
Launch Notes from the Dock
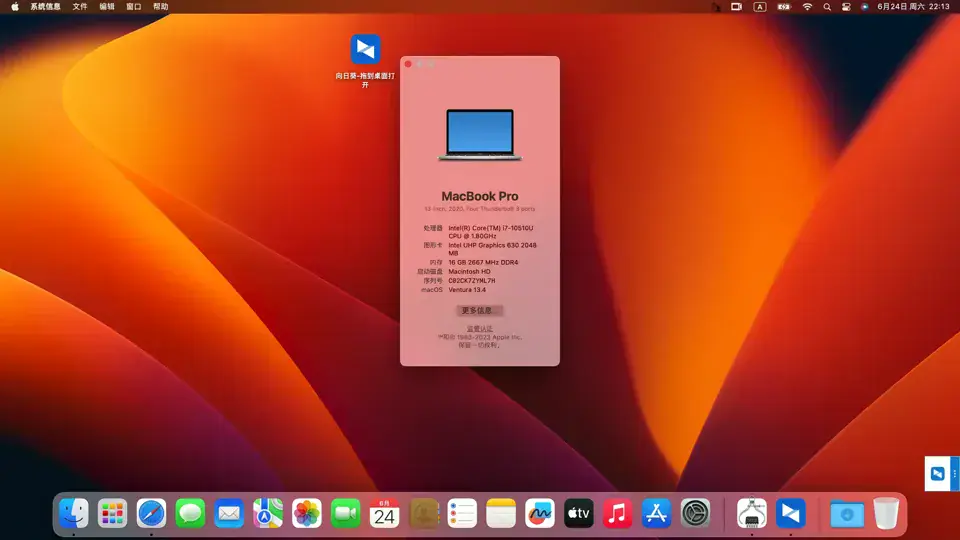(x=501, y=513)
